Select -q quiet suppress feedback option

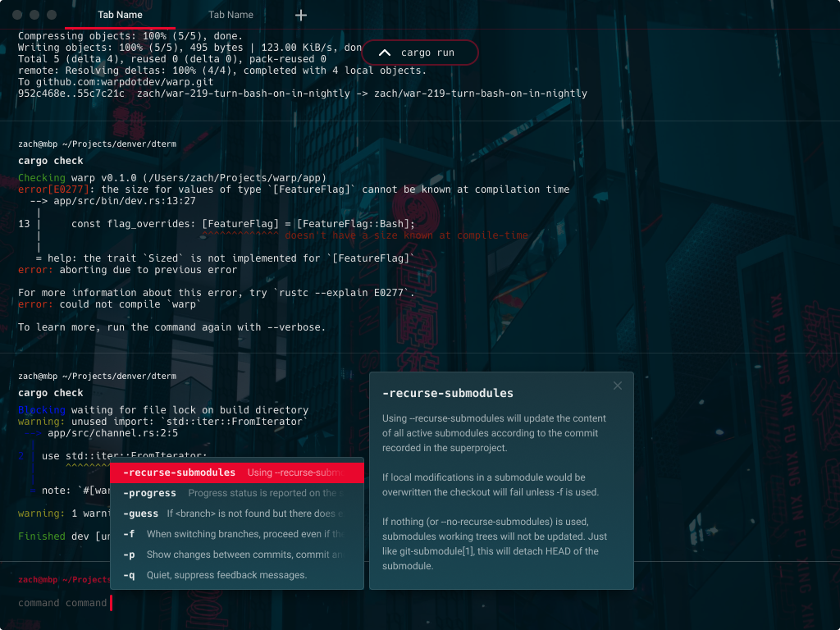coord(130,575)
